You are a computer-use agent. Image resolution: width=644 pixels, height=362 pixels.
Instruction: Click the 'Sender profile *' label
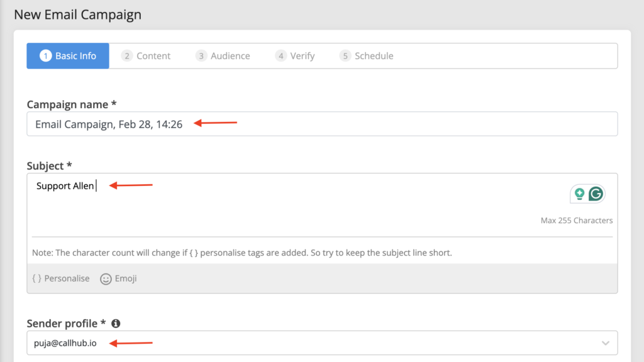pyautogui.click(x=66, y=324)
